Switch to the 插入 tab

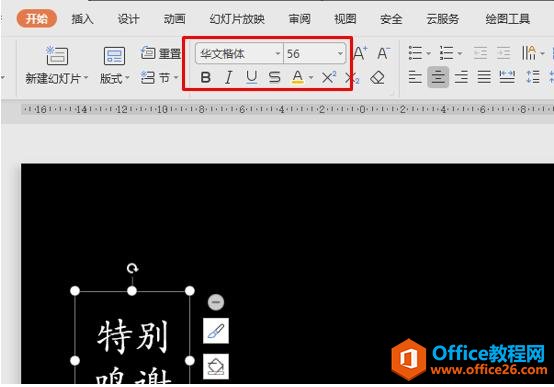(82, 19)
